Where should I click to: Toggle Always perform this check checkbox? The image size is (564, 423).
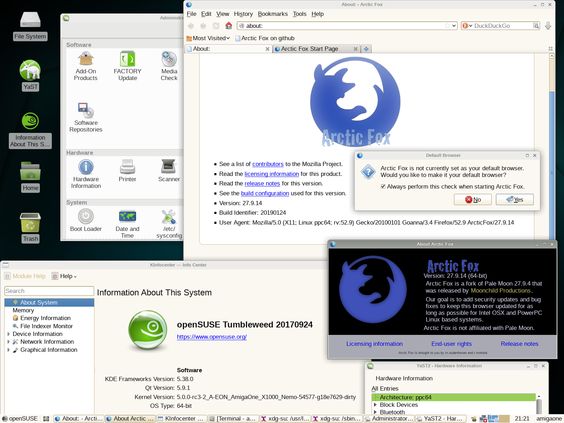click(x=383, y=186)
